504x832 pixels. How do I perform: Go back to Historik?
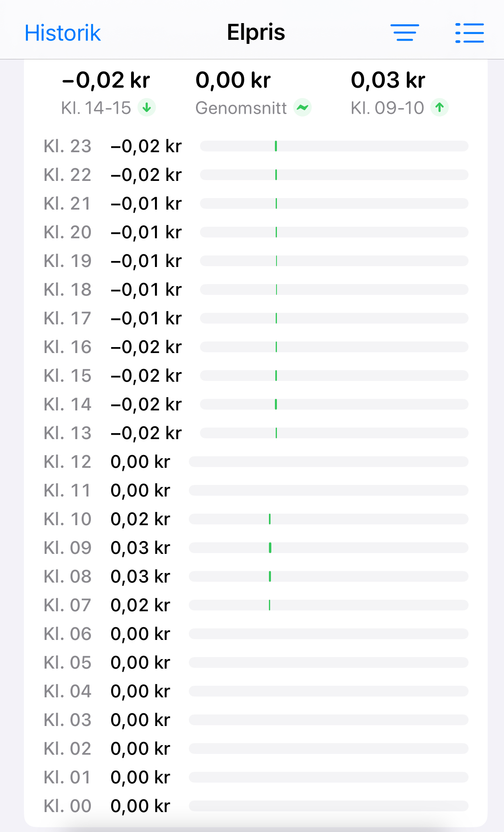tap(63, 33)
